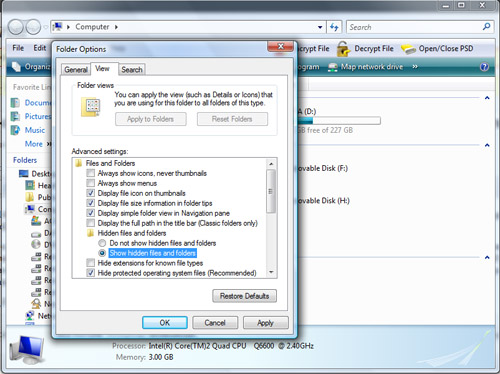Screen dimensions: 500x374
Task: Open the Explorer help question mark icon
Action: click(x=484, y=67)
